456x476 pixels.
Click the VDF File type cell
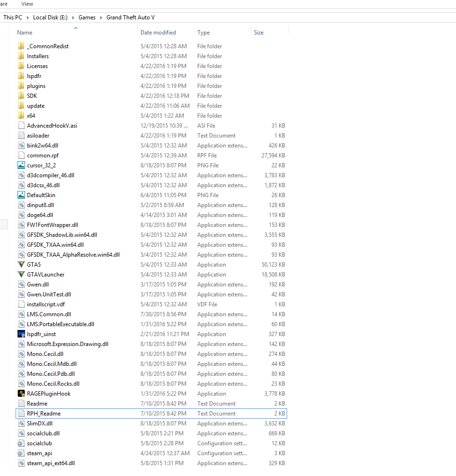pos(207,304)
